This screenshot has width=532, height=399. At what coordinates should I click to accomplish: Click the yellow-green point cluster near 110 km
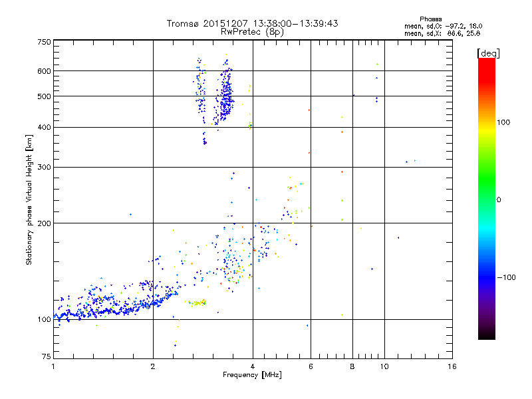(x=197, y=303)
